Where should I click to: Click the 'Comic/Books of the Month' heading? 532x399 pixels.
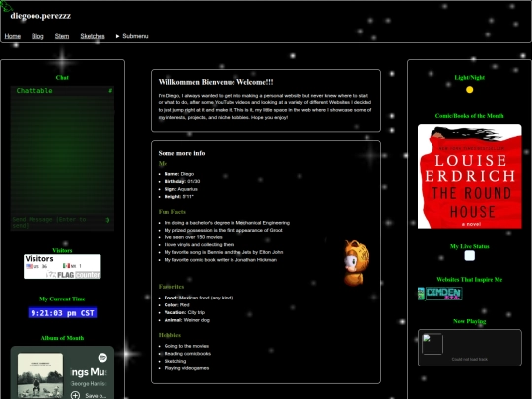(x=470, y=116)
